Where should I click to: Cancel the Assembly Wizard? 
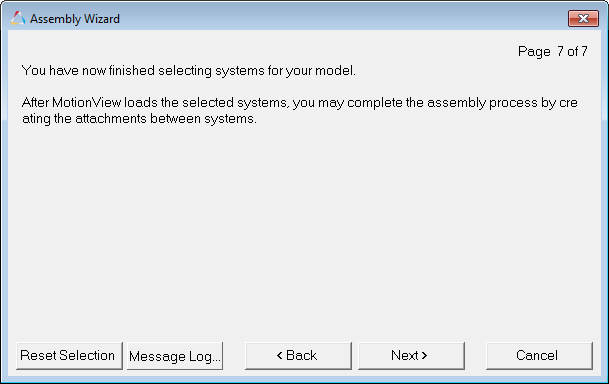539,356
